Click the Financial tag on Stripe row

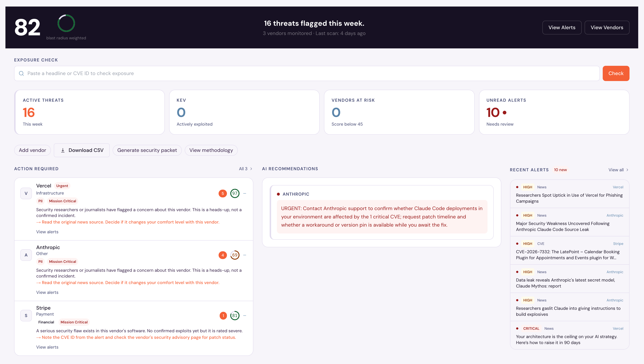[46, 322]
